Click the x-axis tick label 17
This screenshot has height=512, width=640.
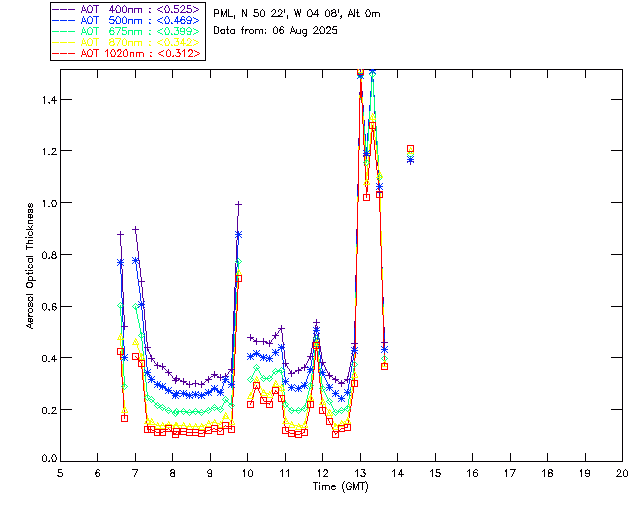click(x=510, y=473)
